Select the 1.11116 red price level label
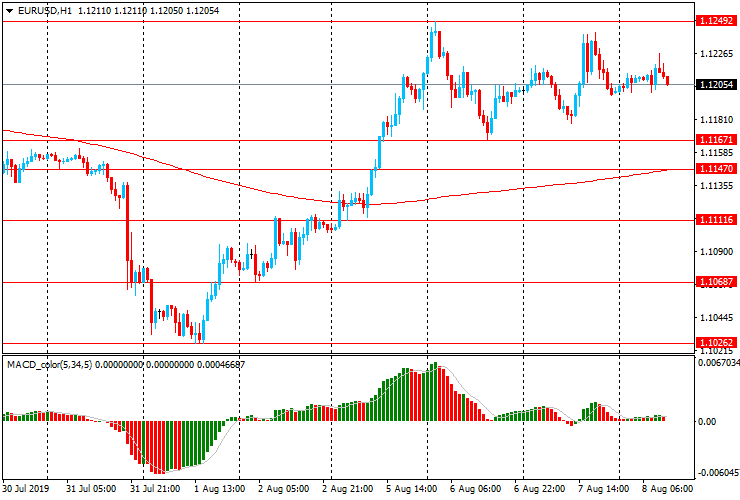The image size is (740, 500). pyautogui.click(x=716, y=220)
